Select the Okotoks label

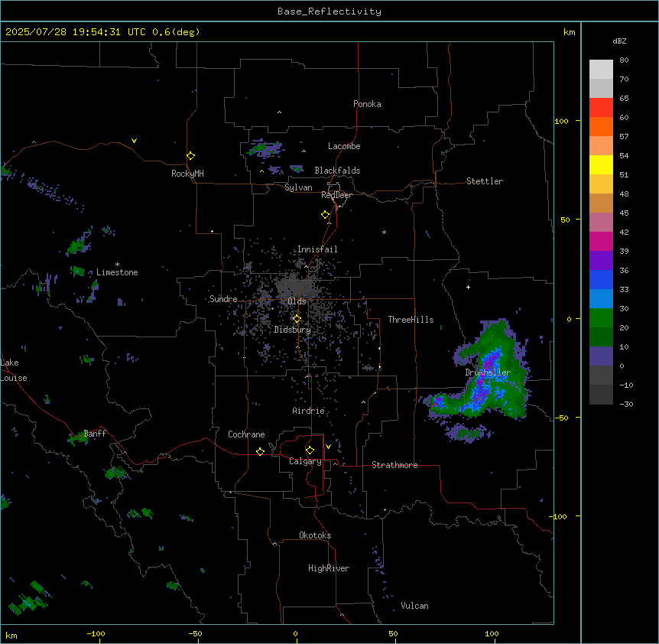pyautogui.click(x=315, y=535)
